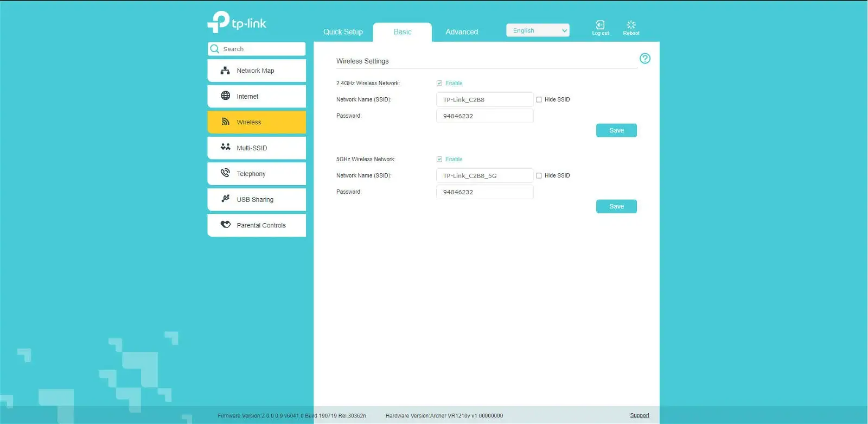Click the Telephony phone icon
The image size is (868, 424).
[x=225, y=173]
